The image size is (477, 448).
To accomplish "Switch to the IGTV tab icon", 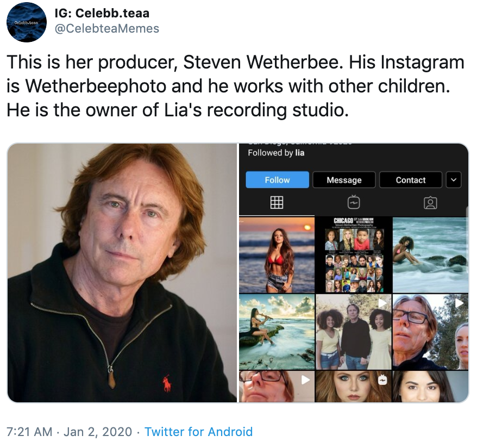I will 354,203.
